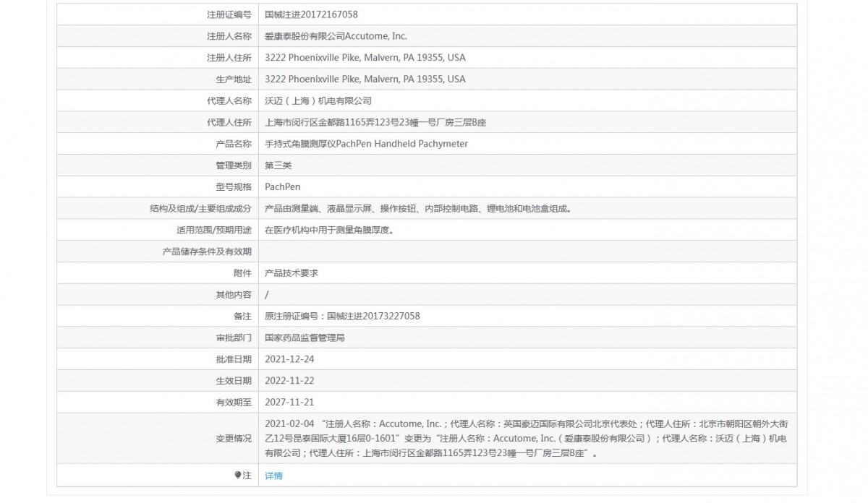Viewport: 868px width, 503px height.
Task: Click effective date 2022-11-22
Action: [x=289, y=381]
